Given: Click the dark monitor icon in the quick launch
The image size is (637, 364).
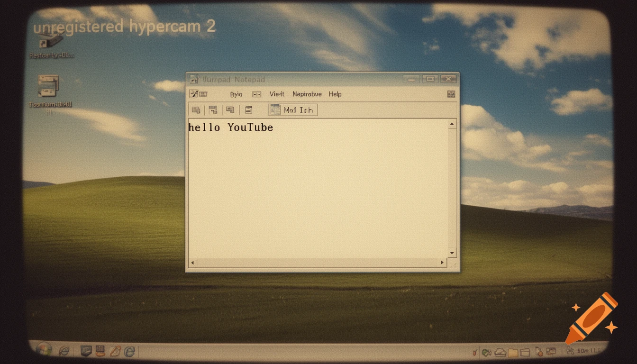Looking at the screenshot, I should coord(86,351).
